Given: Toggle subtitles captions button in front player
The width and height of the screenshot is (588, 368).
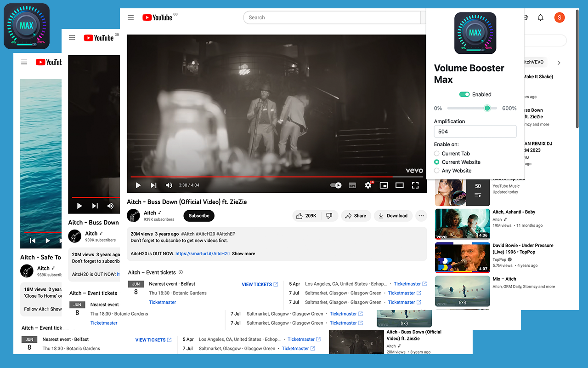Looking at the screenshot, I should coord(352,185).
